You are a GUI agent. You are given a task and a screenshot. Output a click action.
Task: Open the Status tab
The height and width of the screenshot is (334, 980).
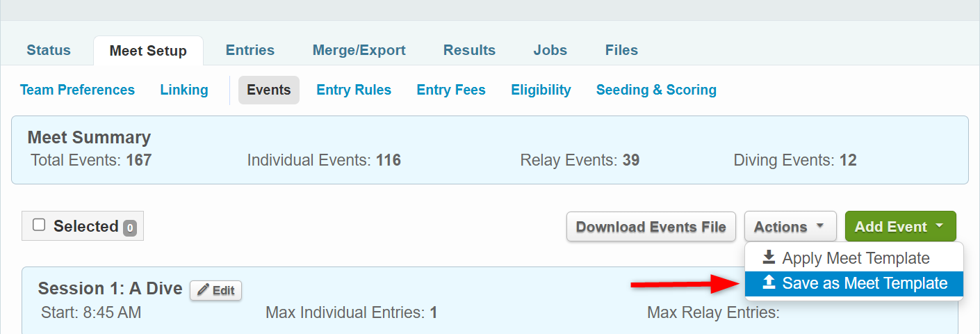coord(49,50)
